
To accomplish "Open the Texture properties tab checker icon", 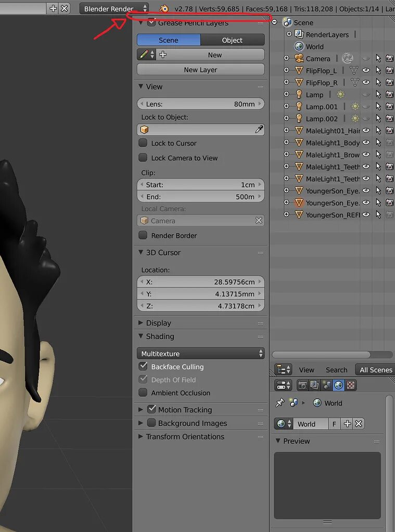I will [351, 385].
